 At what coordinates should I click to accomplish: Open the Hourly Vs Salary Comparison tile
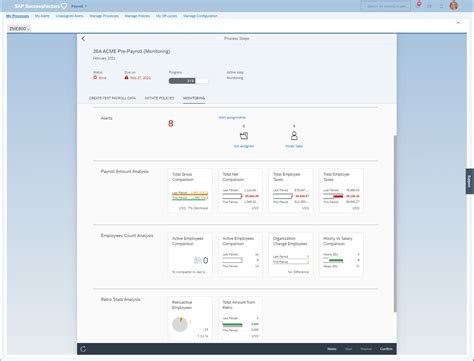pyautogui.click(x=341, y=255)
